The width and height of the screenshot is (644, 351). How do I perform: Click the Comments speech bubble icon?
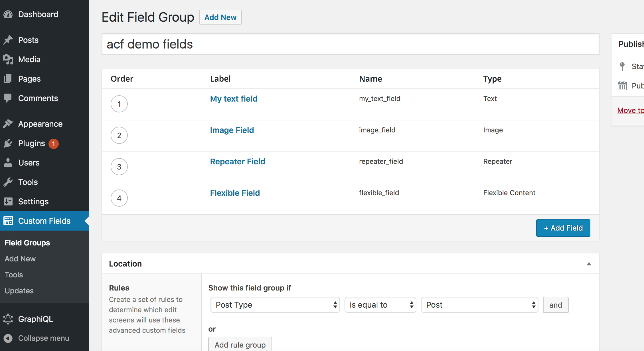tap(8, 98)
